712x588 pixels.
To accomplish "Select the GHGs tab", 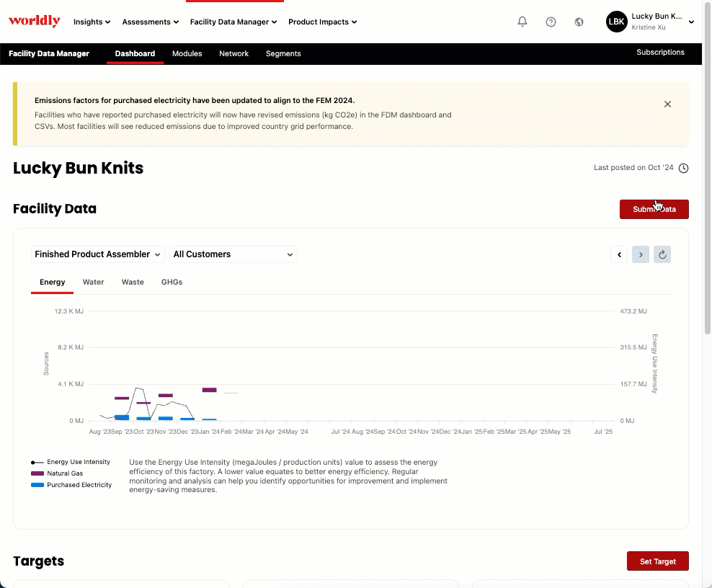I will point(172,282).
